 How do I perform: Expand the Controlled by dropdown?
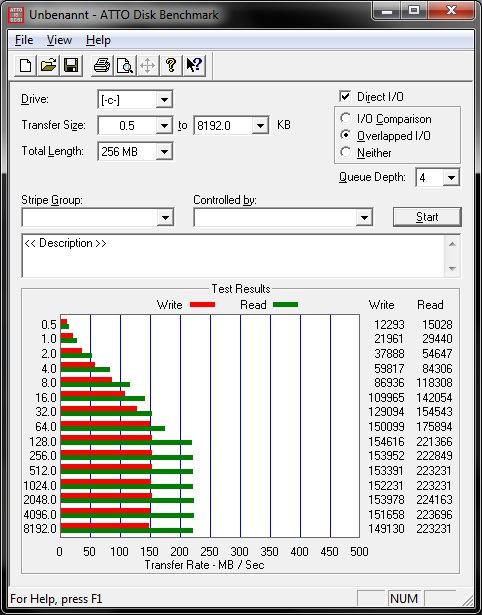364,217
